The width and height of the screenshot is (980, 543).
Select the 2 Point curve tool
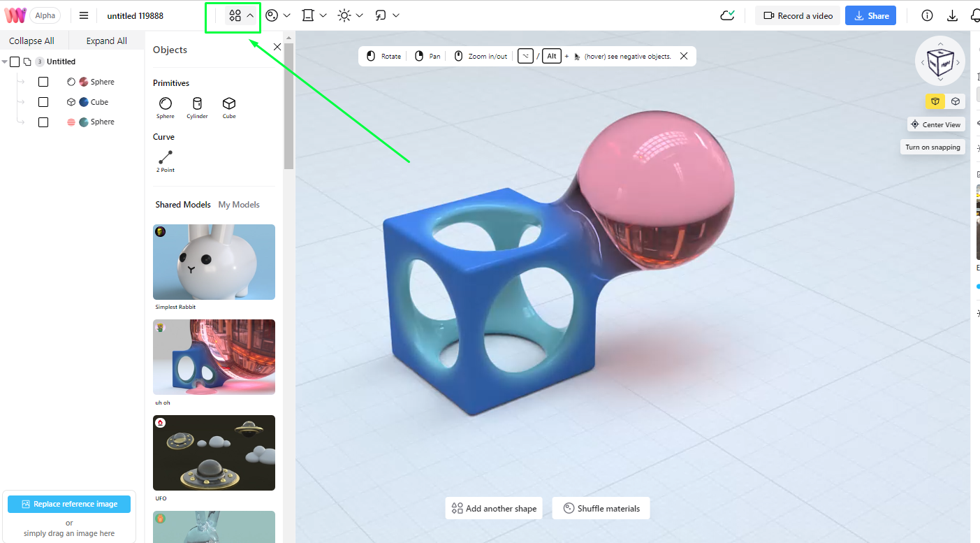pos(166,161)
